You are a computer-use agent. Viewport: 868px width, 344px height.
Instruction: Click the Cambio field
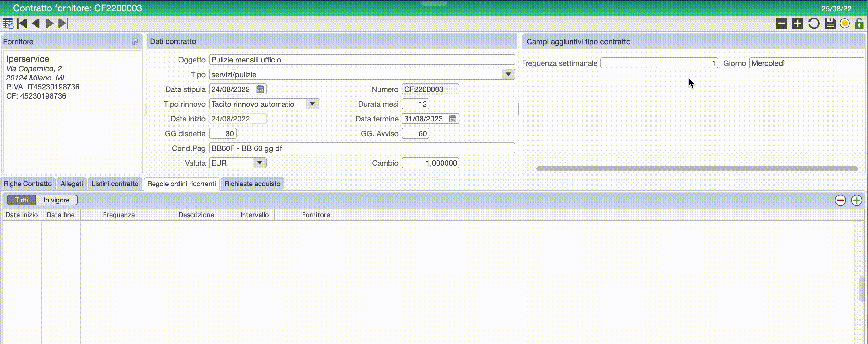point(430,163)
